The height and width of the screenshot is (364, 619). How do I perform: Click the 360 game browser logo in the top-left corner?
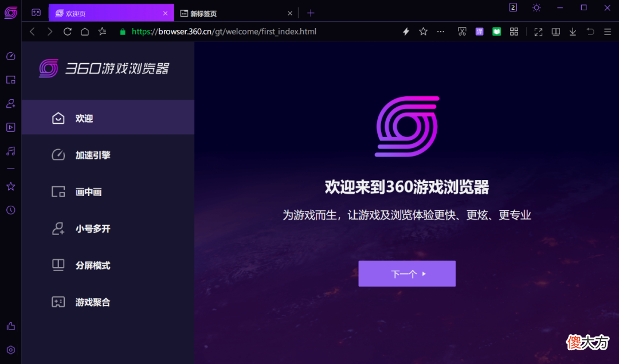click(x=11, y=13)
